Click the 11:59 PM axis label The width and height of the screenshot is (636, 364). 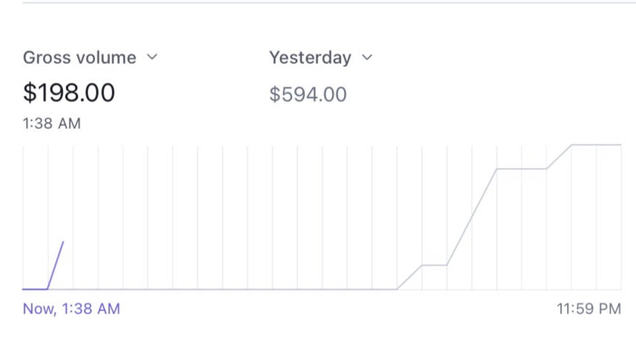coord(589,308)
